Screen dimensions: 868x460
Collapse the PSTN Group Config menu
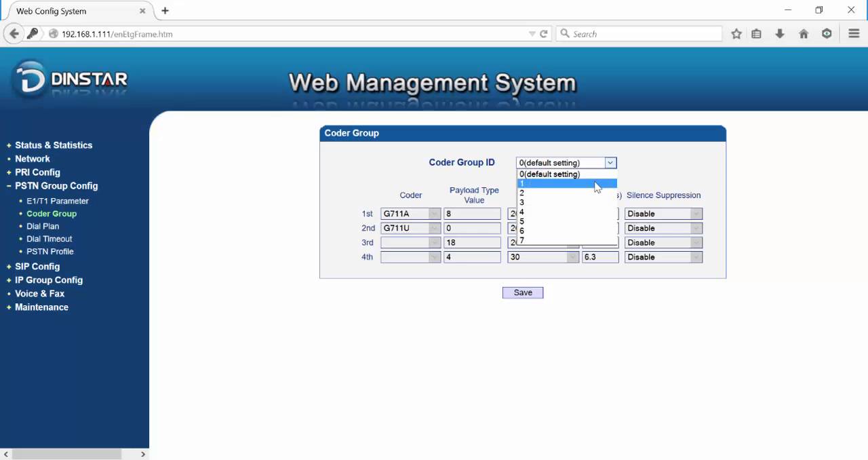[56, 186]
